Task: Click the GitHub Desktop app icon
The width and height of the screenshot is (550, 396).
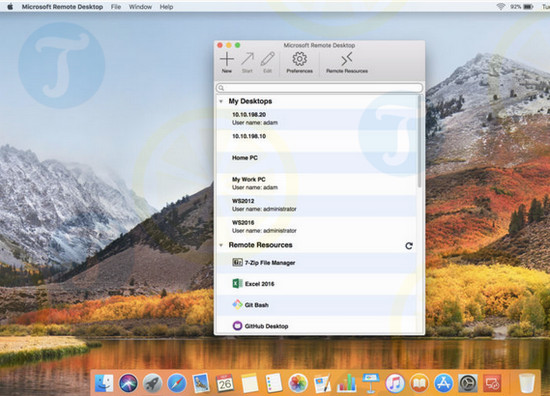Action: [x=237, y=326]
